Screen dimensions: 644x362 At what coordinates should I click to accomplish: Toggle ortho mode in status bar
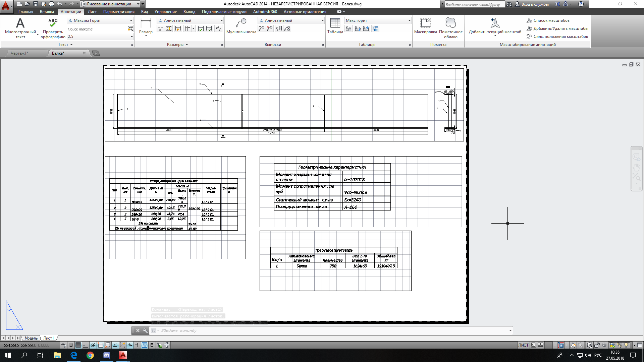(x=86, y=345)
